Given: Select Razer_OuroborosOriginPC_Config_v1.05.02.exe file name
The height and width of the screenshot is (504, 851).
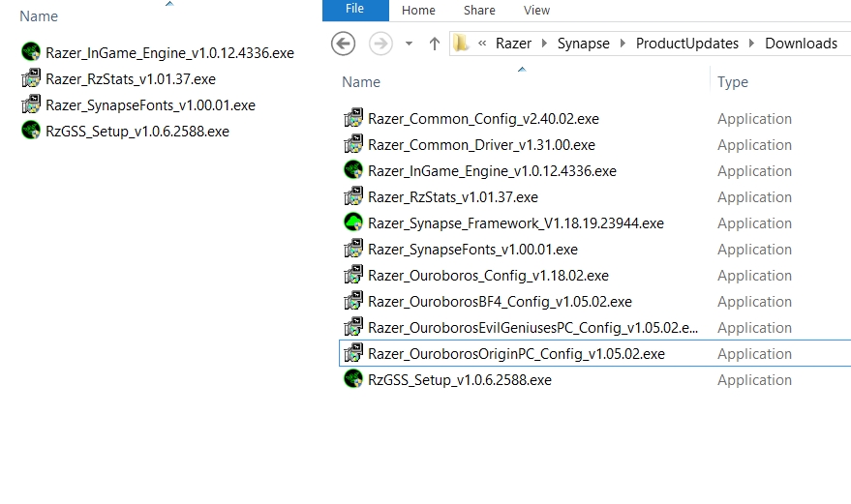Looking at the screenshot, I should coord(516,354).
